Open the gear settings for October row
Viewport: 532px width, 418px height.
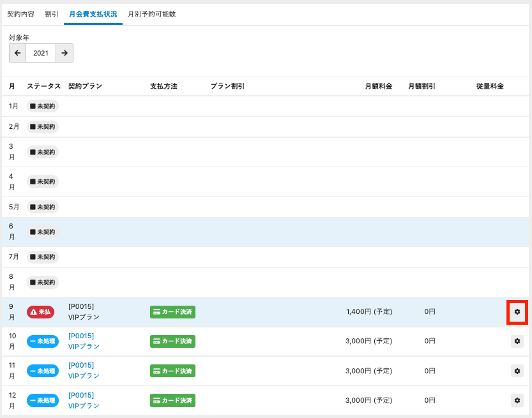517,341
